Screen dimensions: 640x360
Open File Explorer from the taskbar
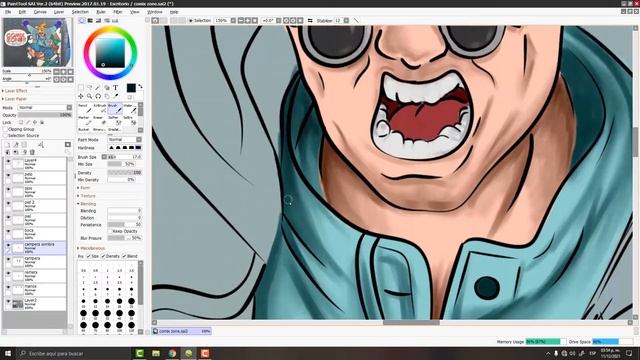[x=156, y=353]
